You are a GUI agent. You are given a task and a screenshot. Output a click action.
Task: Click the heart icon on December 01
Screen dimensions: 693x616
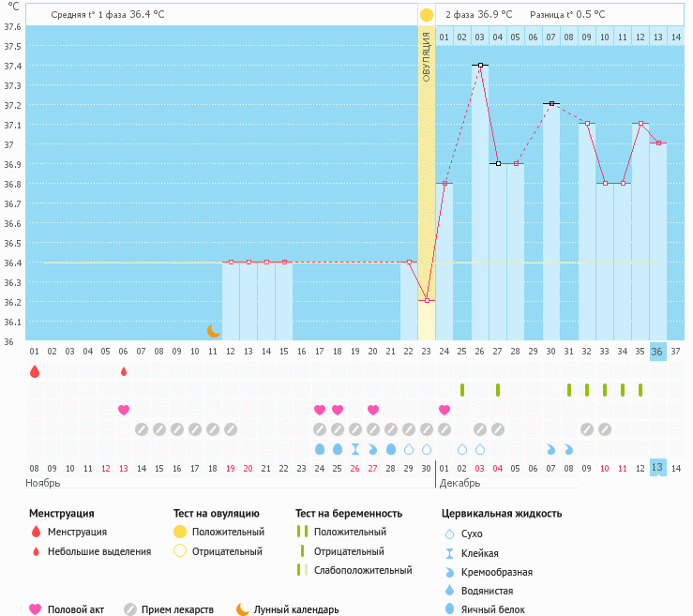tap(444, 410)
